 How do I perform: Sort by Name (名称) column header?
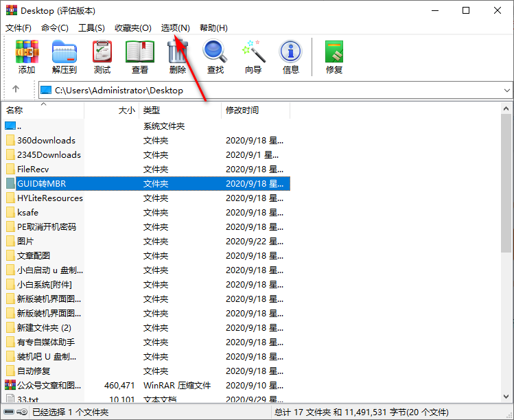(41, 110)
